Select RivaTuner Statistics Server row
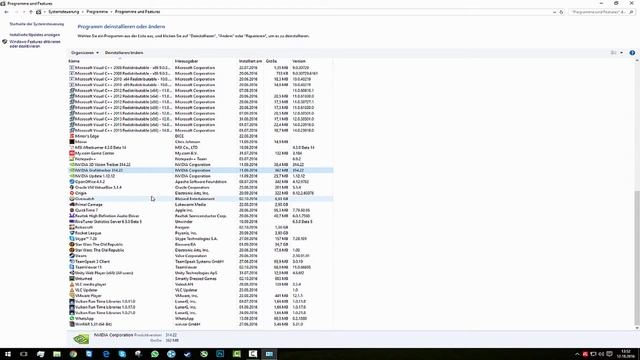 click(200, 222)
